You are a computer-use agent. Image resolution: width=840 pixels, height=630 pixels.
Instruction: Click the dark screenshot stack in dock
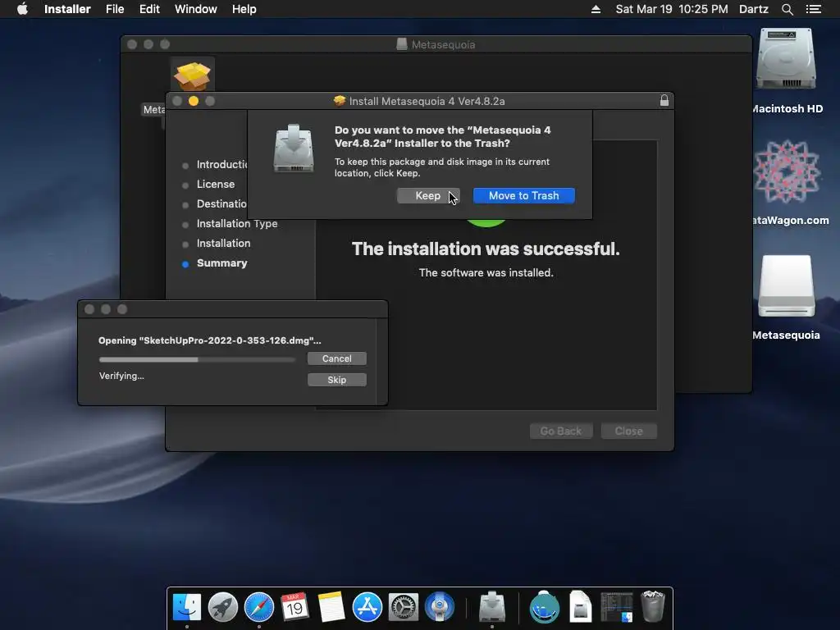[617, 607]
